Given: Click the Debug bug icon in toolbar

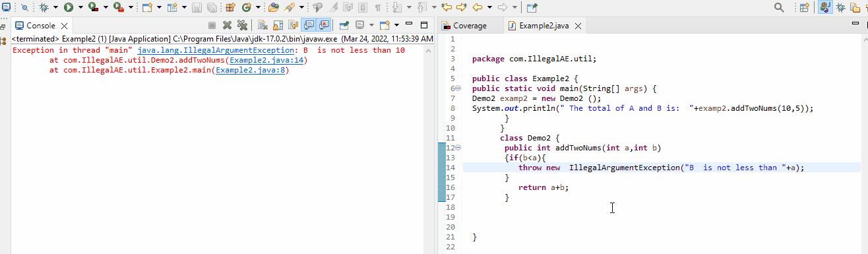Looking at the screenshot, I should tap(44, 7).
